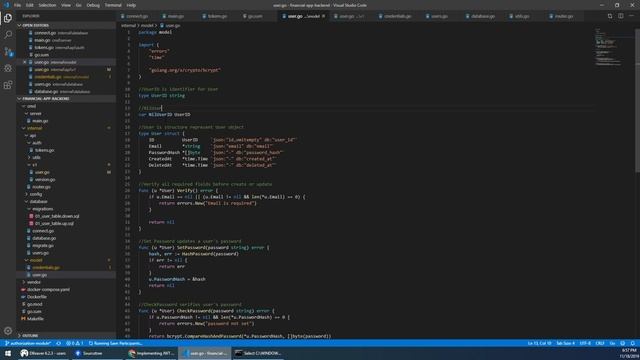Open Sourcetree from the taskbar
Image resolution: width=640 pixels, height=360 pixels.
click(x=89, y=353)
